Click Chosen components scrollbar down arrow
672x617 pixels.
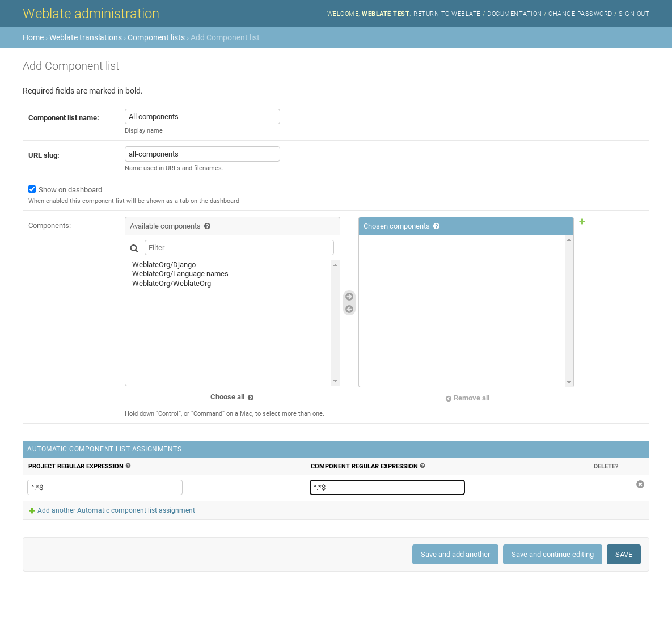[569, 382]
